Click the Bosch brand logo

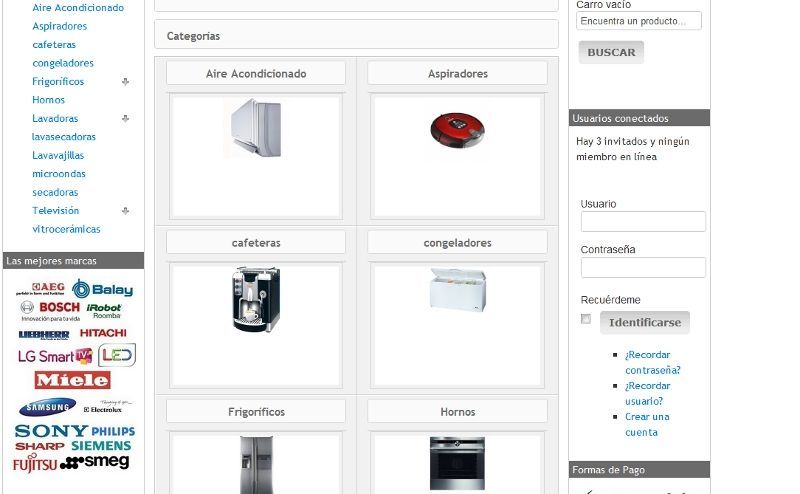(x=50, y=310)
